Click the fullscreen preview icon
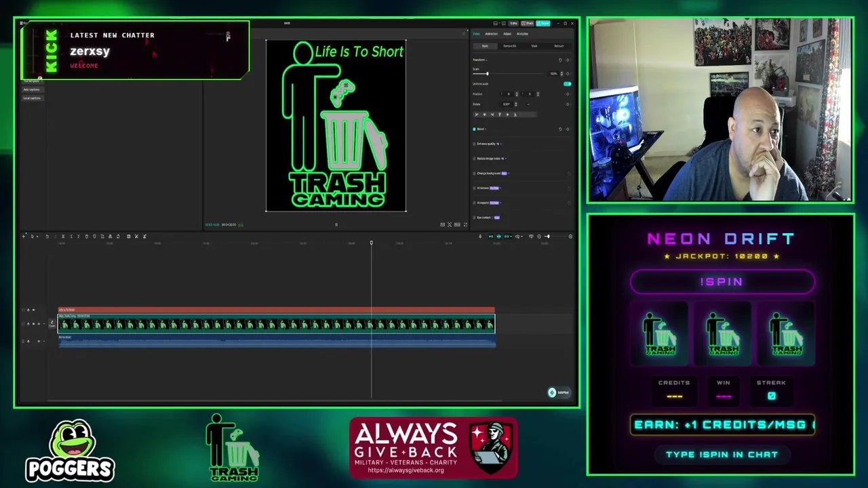Viewport: 868px width, 488px height. pos(465,225)
